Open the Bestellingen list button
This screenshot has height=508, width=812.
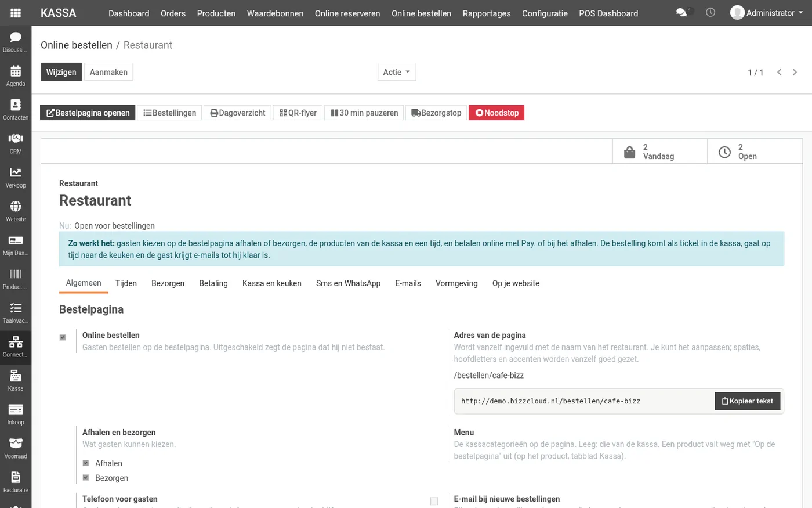[x=169, y=113]
